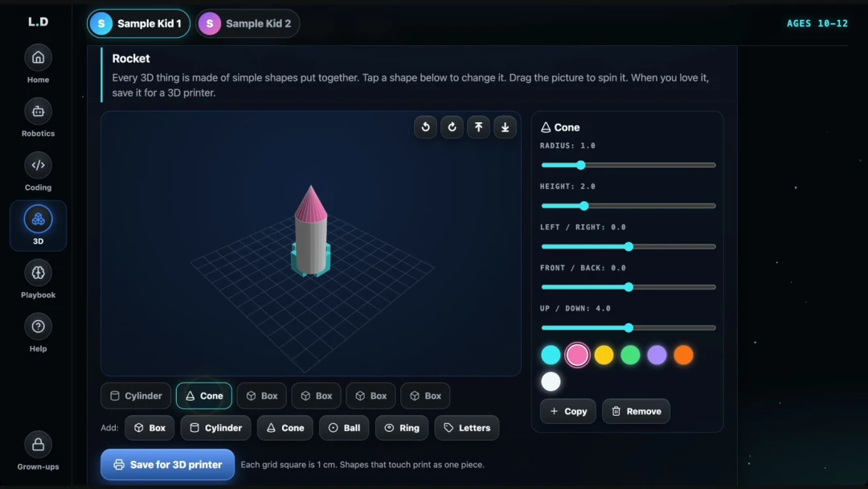Viewport: 868px width, 489px height.
Task: Rotate the shape counter-clockwise
Action: point(426,127)
